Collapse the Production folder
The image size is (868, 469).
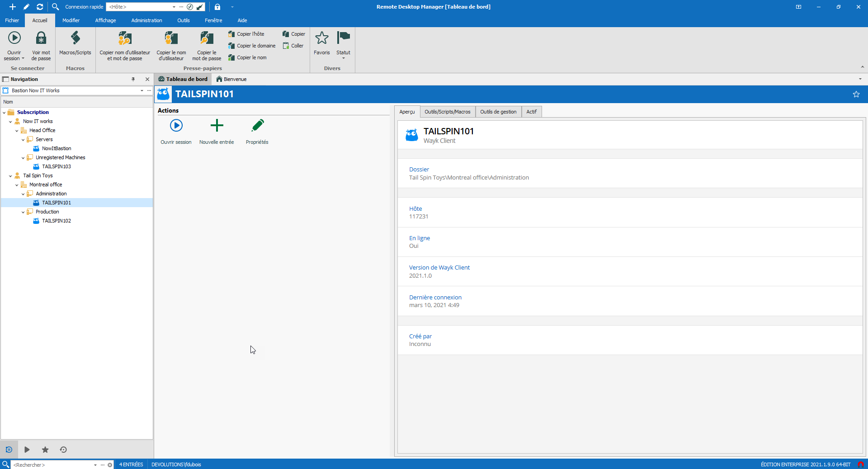(x=23, y=212)
